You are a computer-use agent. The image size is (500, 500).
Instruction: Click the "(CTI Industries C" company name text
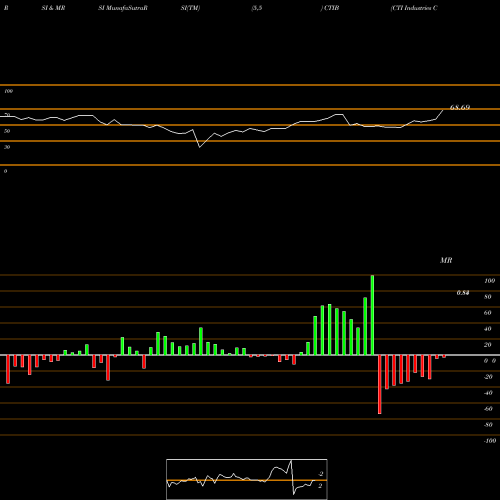pos(414,8)
